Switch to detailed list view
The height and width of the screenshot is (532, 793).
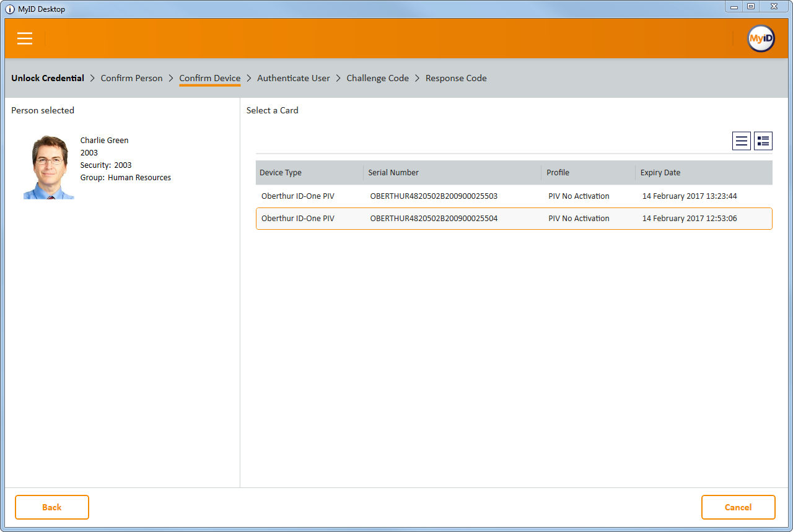tap(763, 141)
